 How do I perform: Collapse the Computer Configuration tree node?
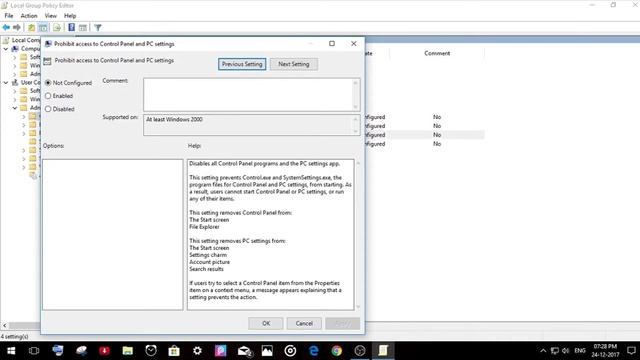[6, 49]
